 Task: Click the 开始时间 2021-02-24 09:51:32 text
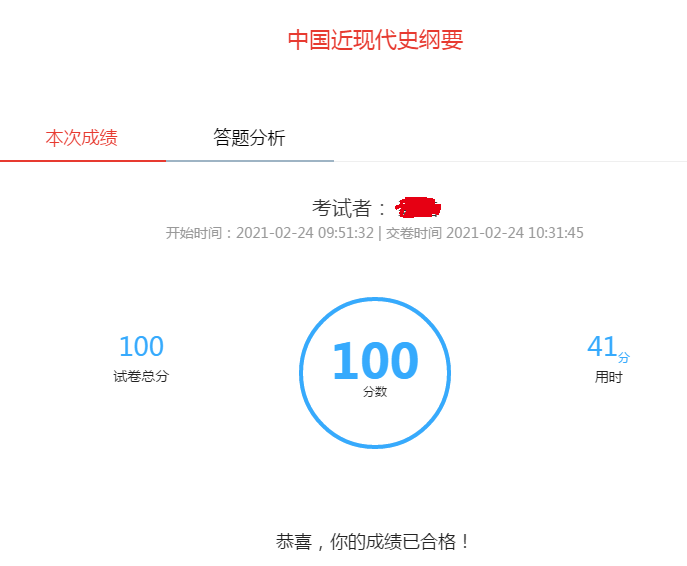[x=269, y=233]
